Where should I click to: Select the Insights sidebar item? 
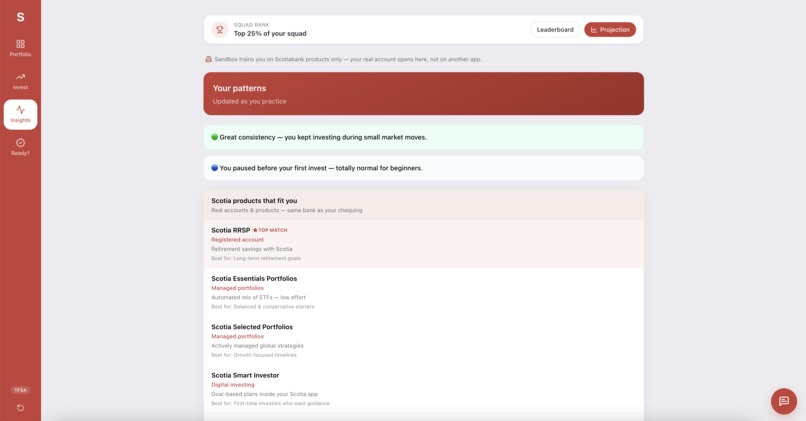(x=20, y=114)
